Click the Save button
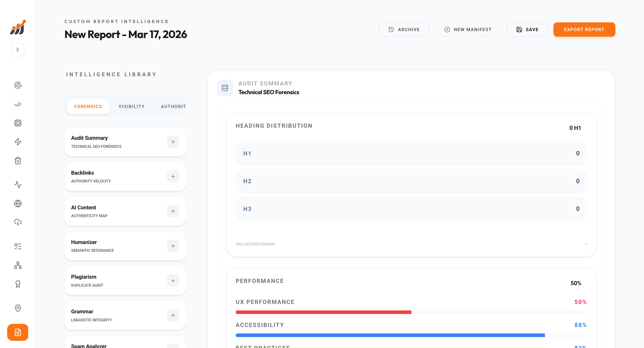 click(x=527, y=30)
